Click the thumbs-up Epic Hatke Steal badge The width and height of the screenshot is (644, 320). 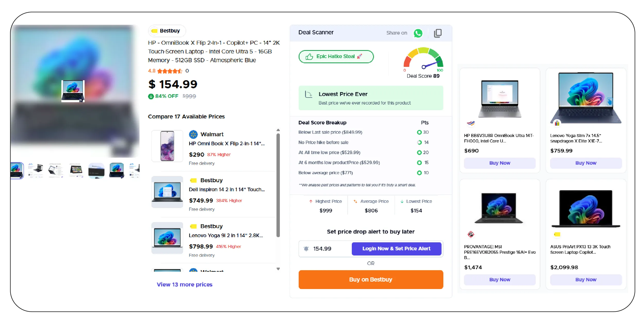click(x=336, y=56)
